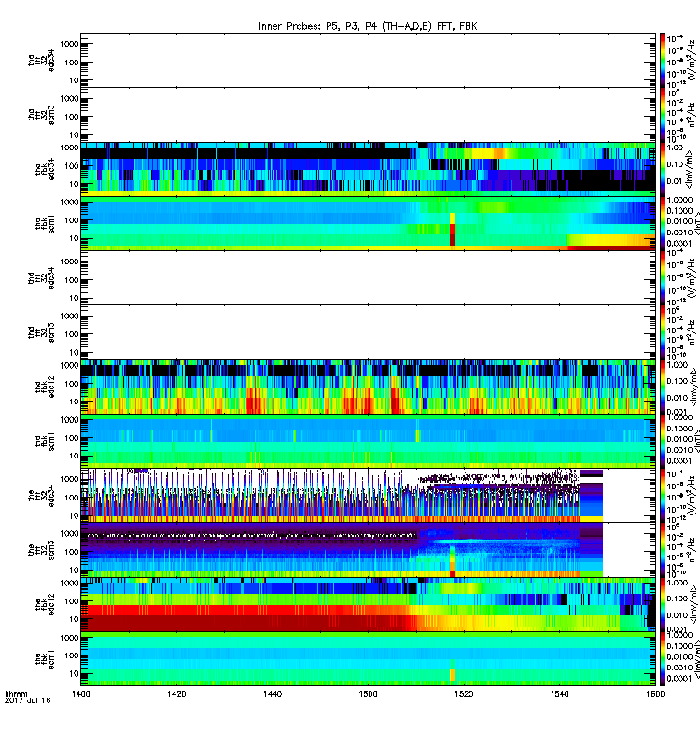Select the the fff 32 scm3 spectrogram panel

(x=368, y=550)
